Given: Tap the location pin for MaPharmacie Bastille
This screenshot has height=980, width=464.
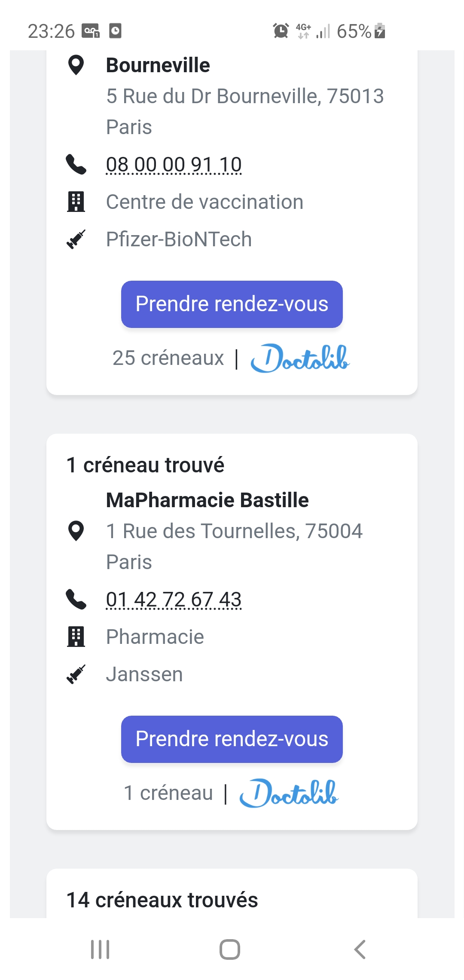Looking at the screenshot, I should (76, 531).
